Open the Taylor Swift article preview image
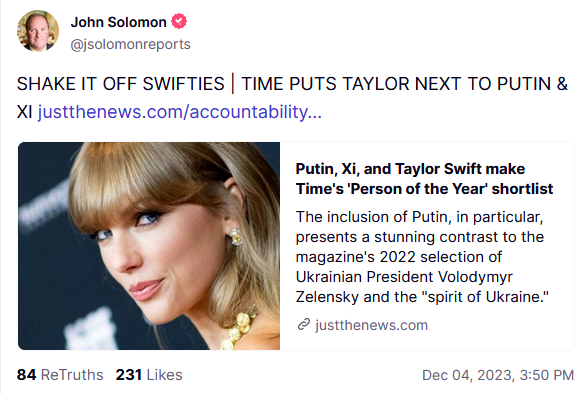The width and height of the screenshot is (586, 394). coord(149,246)
